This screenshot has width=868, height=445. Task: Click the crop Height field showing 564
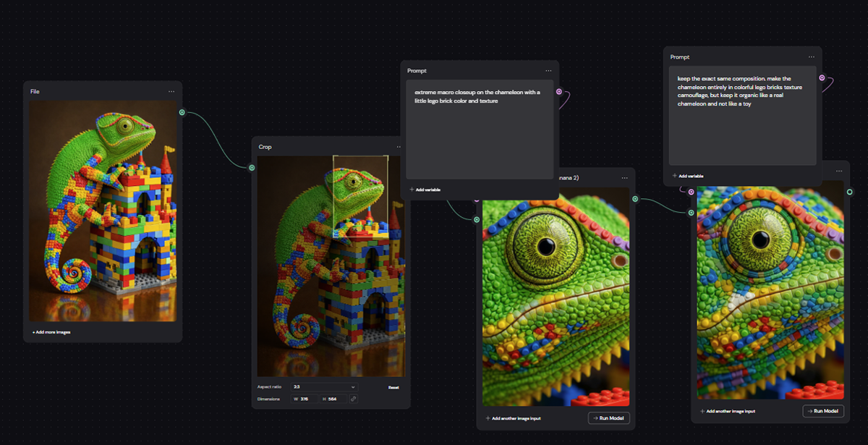point(334,399)
